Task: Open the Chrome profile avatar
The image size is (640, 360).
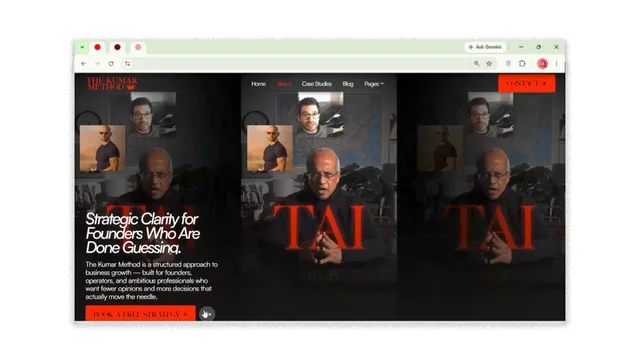Action: point(542,64)
